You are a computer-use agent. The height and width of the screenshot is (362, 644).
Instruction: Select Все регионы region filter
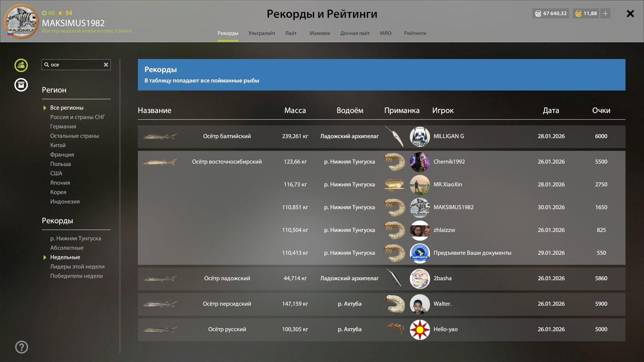(67, 108)
